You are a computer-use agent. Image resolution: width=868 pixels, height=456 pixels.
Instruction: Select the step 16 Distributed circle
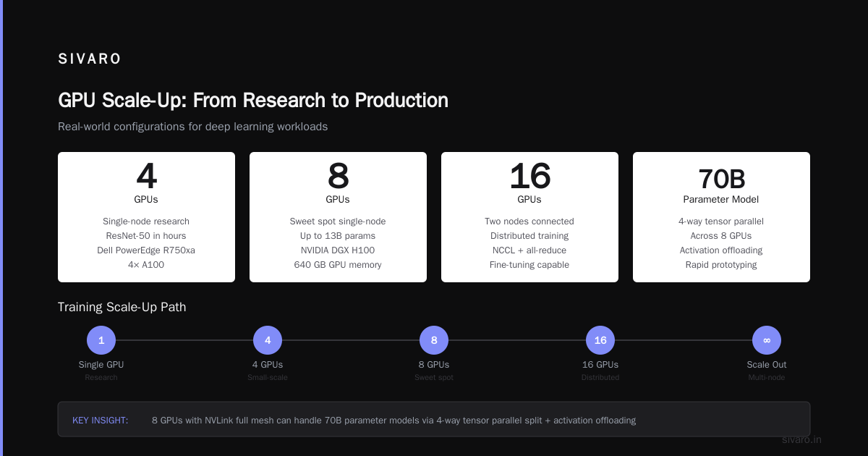600,340
